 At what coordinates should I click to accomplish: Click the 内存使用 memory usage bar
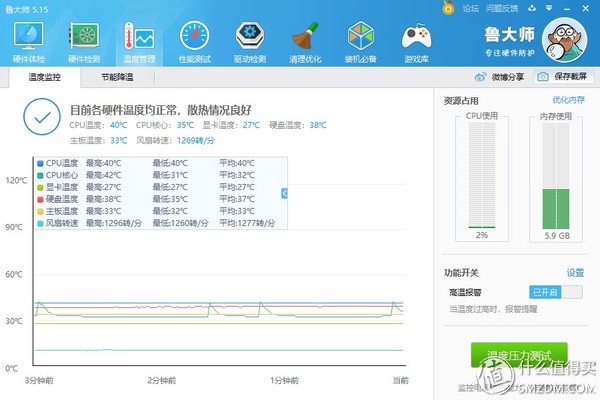pyautogui.click(x=556, y=176)
